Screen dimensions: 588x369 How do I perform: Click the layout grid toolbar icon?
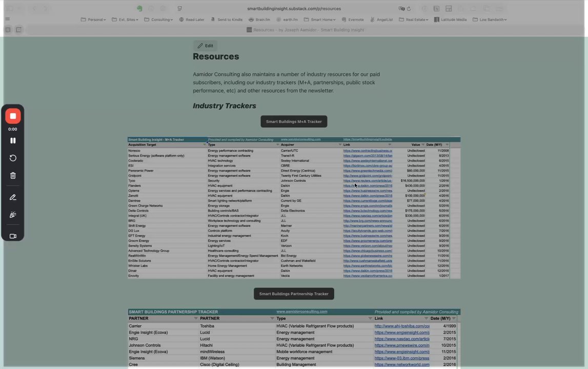point(449,8)
